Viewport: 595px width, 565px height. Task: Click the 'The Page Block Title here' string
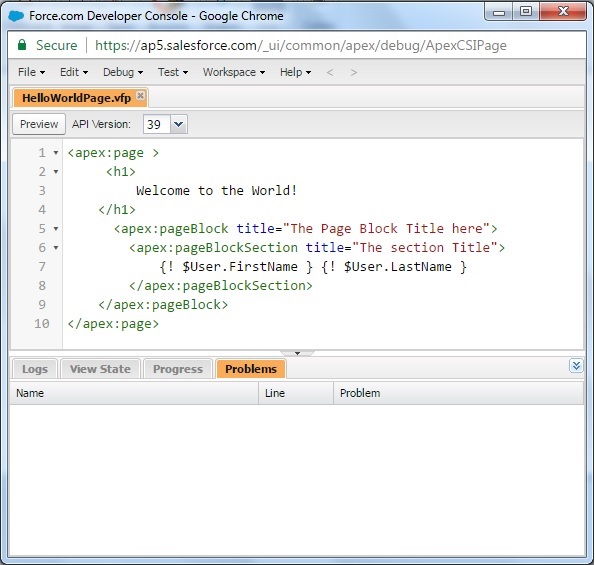[386, 229]
